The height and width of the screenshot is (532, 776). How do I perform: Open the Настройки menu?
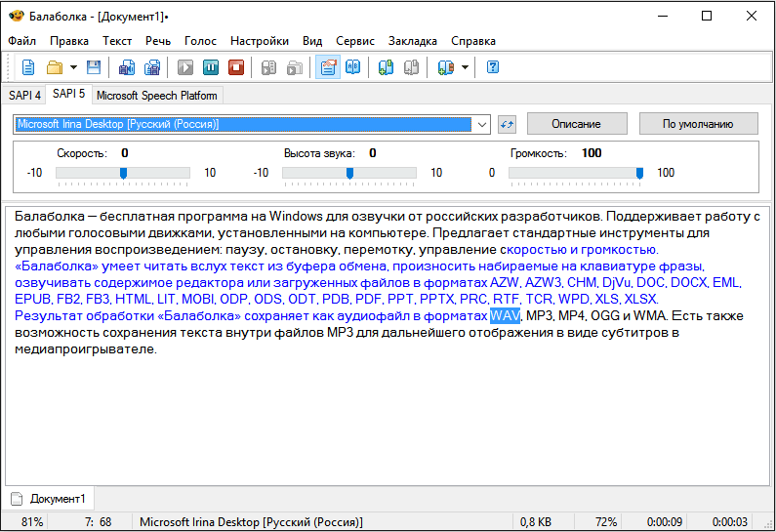pos(260,41)
